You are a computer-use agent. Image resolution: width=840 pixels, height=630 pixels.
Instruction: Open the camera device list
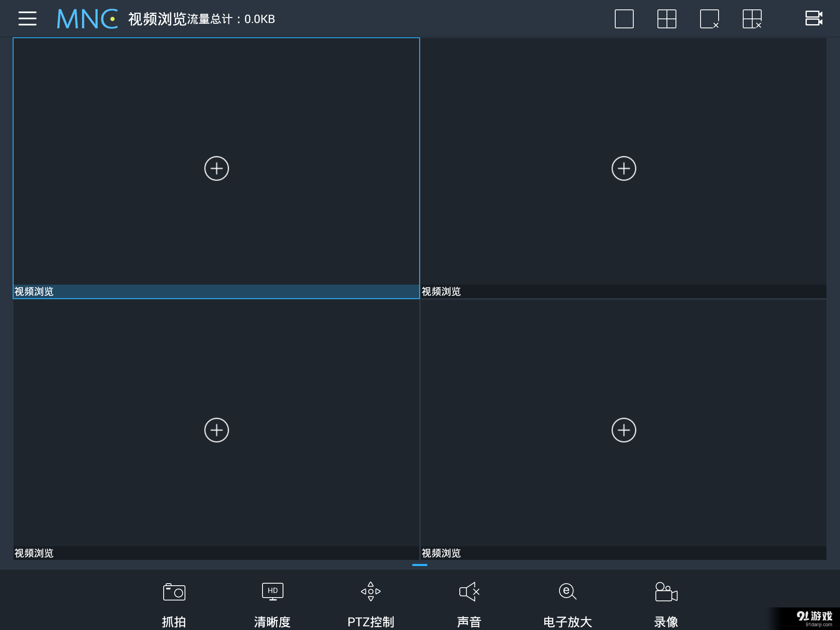(814, 18)
